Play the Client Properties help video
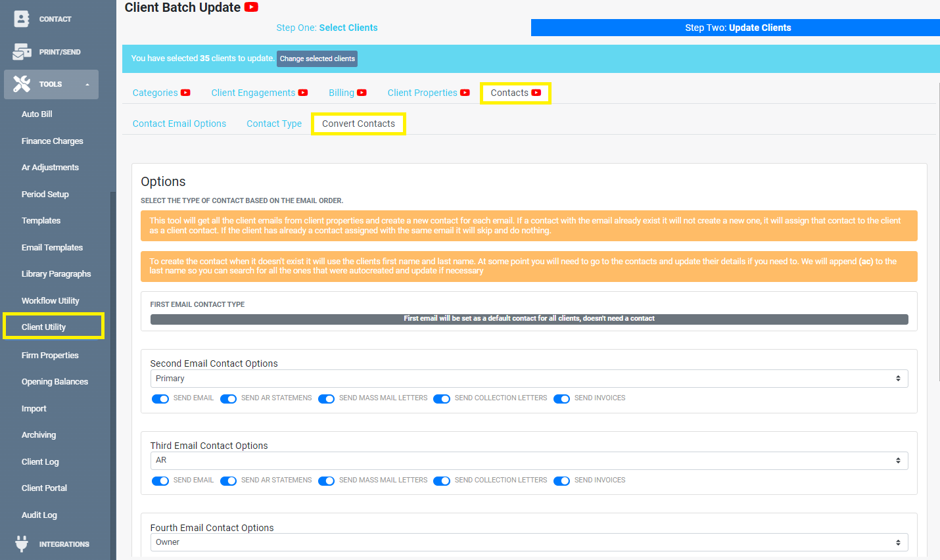This screenshot has width=940, height=560. coord(465,93)
